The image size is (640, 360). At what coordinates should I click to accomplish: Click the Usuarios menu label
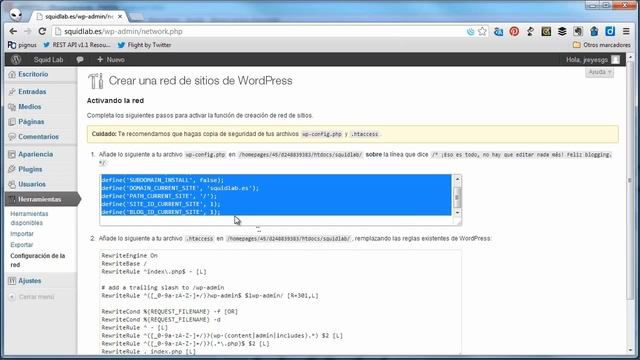pyautogui.click(x=32, y=184)
